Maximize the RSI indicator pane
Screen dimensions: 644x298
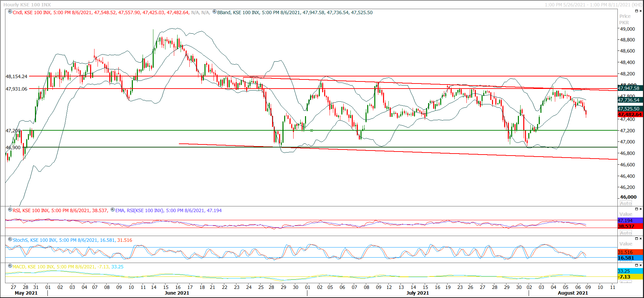pyautogui.click(x=636, y=209)
